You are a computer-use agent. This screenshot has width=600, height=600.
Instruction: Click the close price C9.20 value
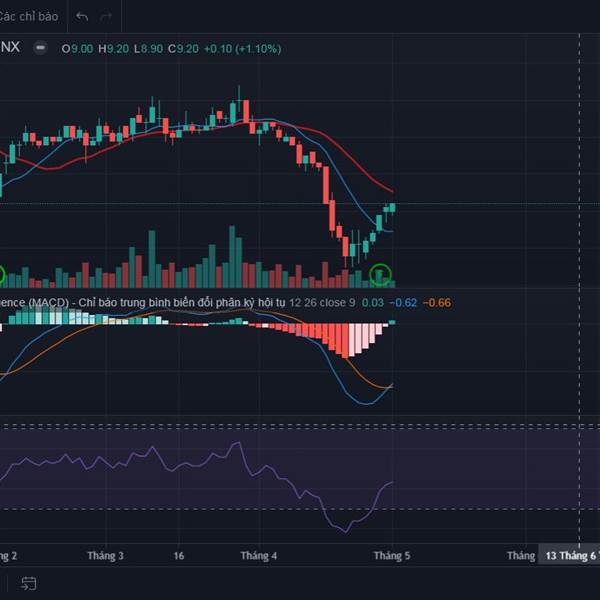pos(183,49)
